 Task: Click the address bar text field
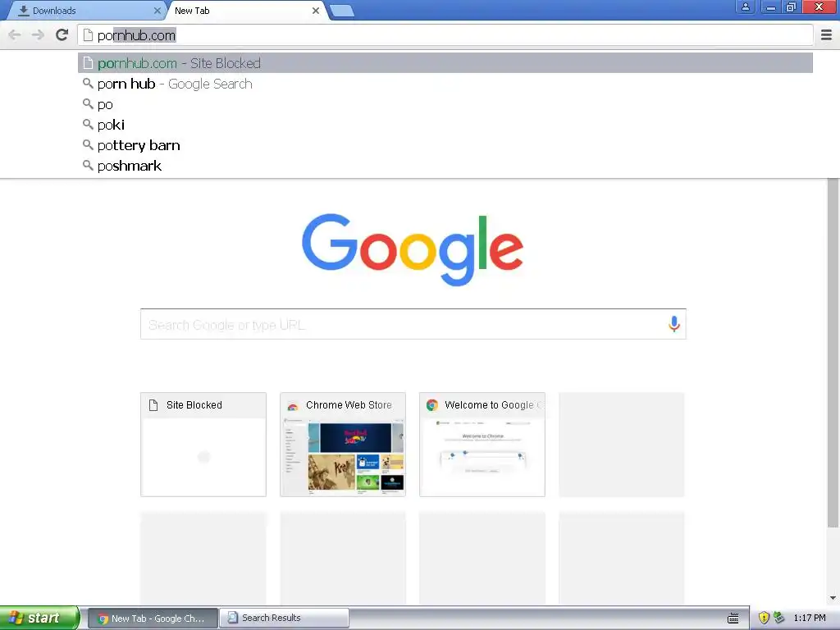[445, 35]
